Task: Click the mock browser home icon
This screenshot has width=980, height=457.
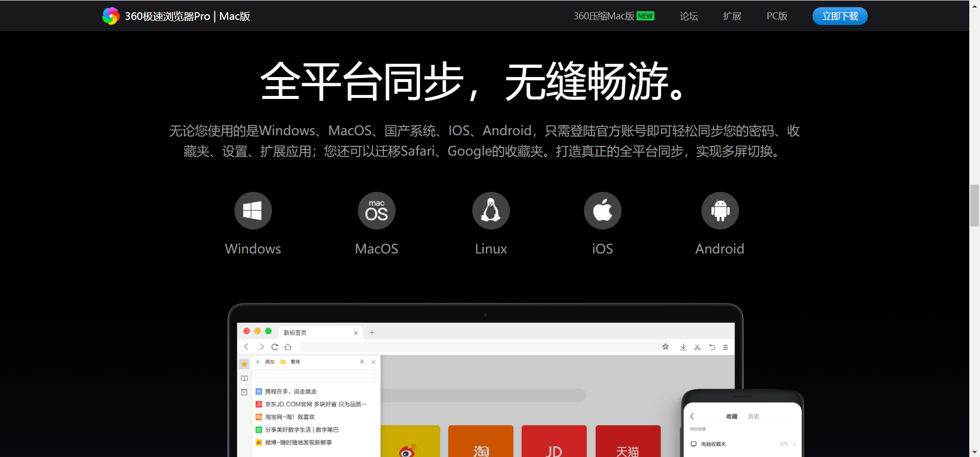Action: pyautogui.click(x=288, y=347)
